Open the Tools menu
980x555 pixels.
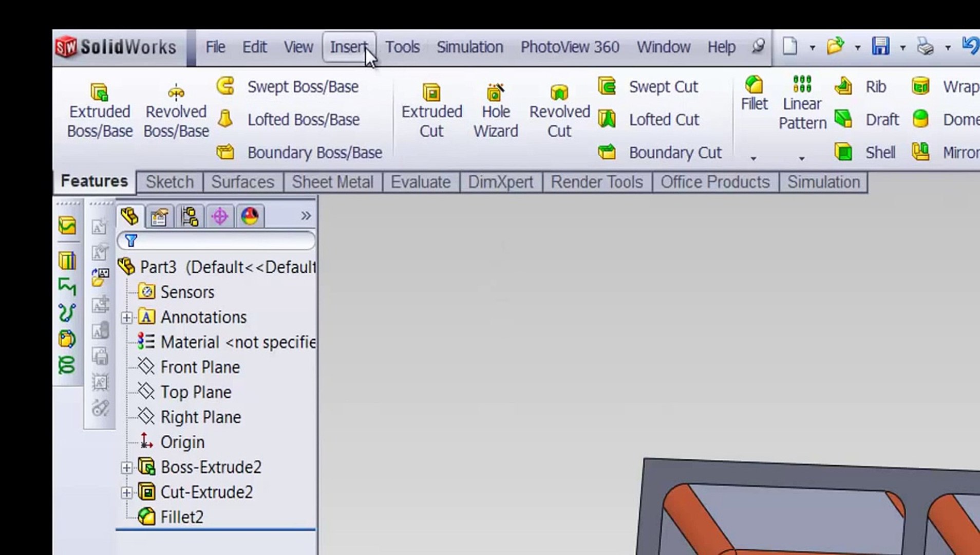tap(403, 47)
